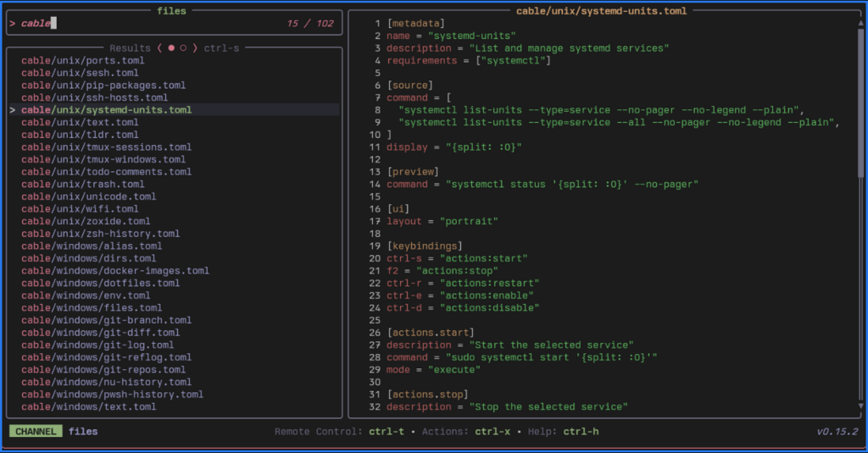Open Help via ctrl-h hint
The image size is (868, 453).
point(581,432)
